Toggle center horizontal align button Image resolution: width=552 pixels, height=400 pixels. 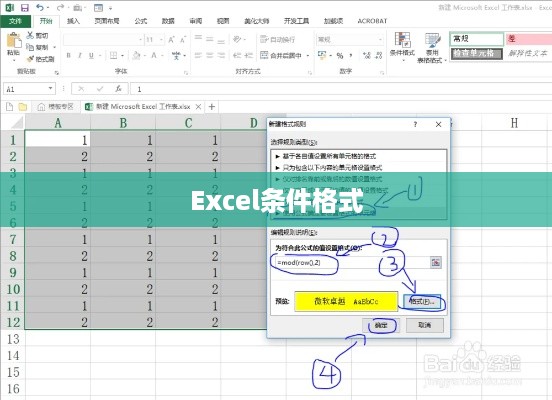pos(209,55)
